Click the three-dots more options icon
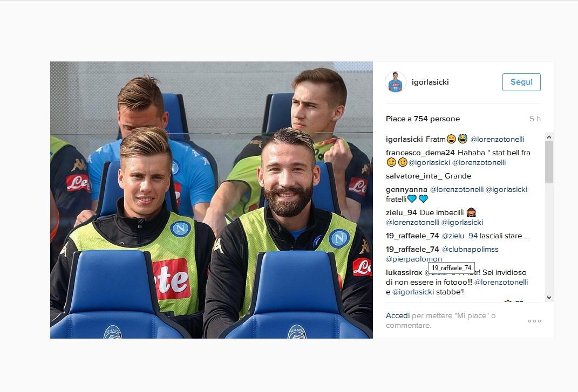This screenshot has height=392, width=578. [534, 321]
